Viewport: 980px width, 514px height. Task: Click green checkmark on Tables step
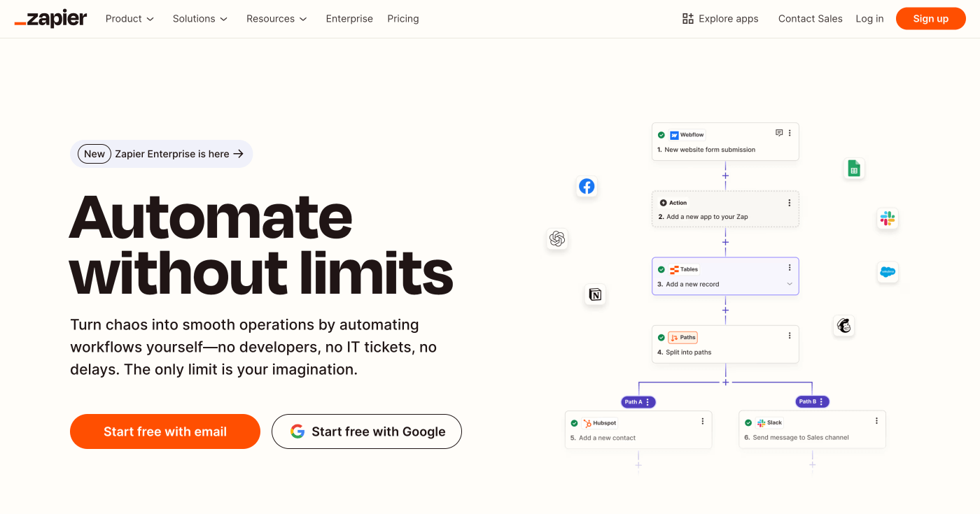(661, 269)
